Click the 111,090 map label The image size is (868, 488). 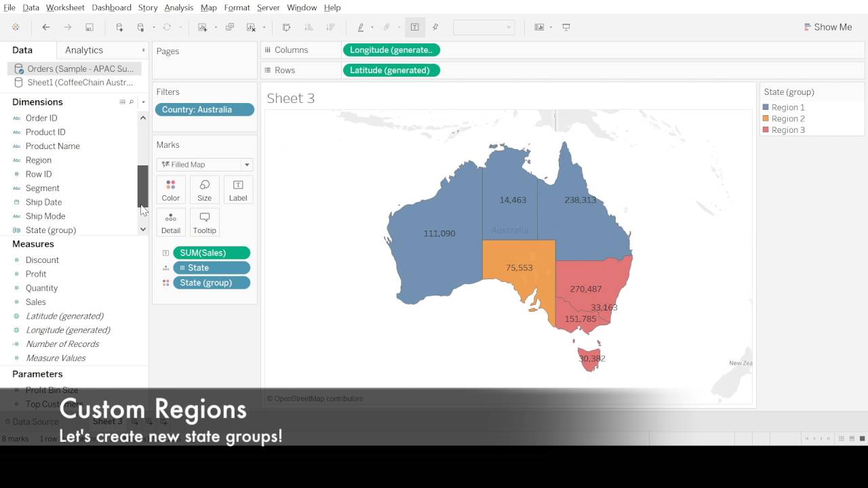pyautogui.click(x=439, y=233)
